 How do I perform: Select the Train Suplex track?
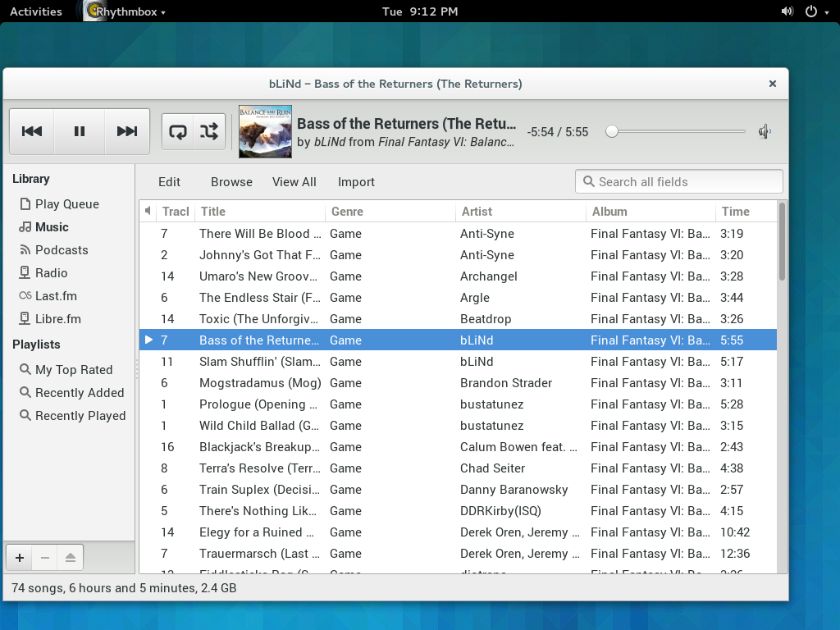[x=458, y=490]
